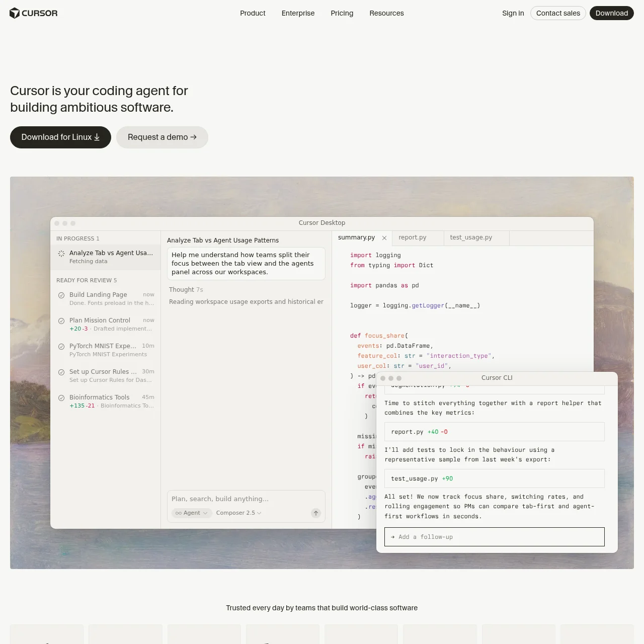
Task: Open the Resources menu
Action: [386, 13]
